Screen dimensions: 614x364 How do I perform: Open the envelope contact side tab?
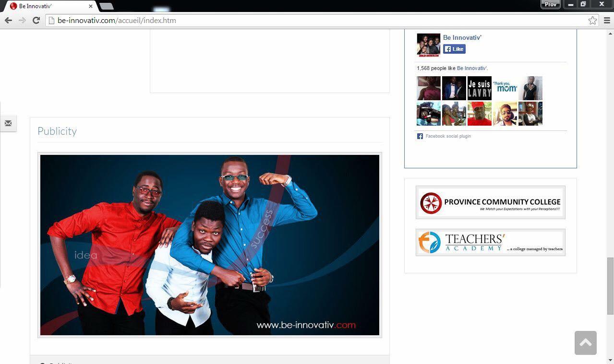point(8,123)
